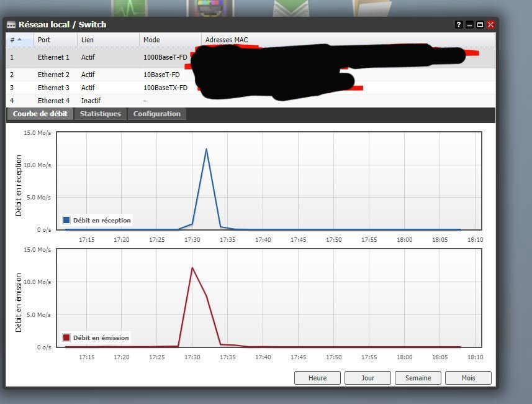532x404 pixels.
Task: Maximize the Réseau local / Switch window
Action: (480, 25)
